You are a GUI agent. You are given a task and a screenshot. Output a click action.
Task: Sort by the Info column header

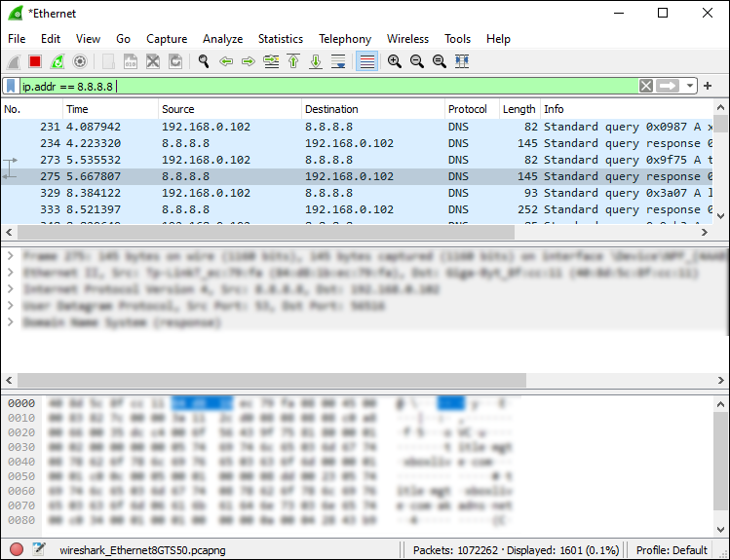626,109
